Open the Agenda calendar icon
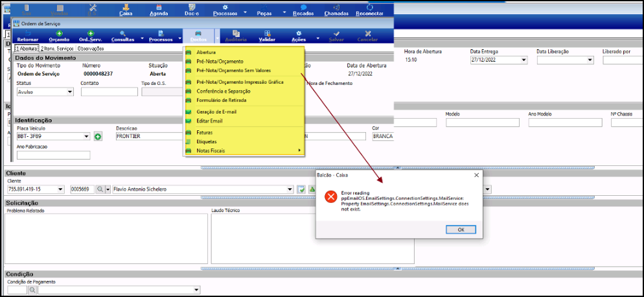 159,7
